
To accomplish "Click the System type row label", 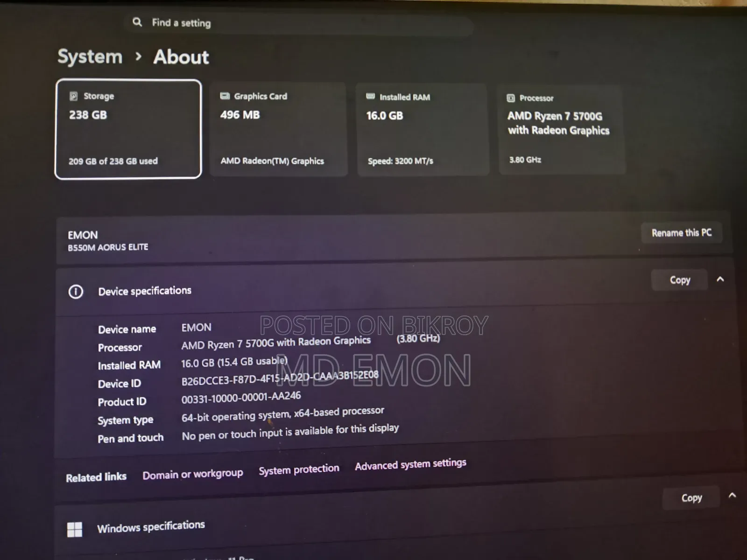I will tap(125, 420).
